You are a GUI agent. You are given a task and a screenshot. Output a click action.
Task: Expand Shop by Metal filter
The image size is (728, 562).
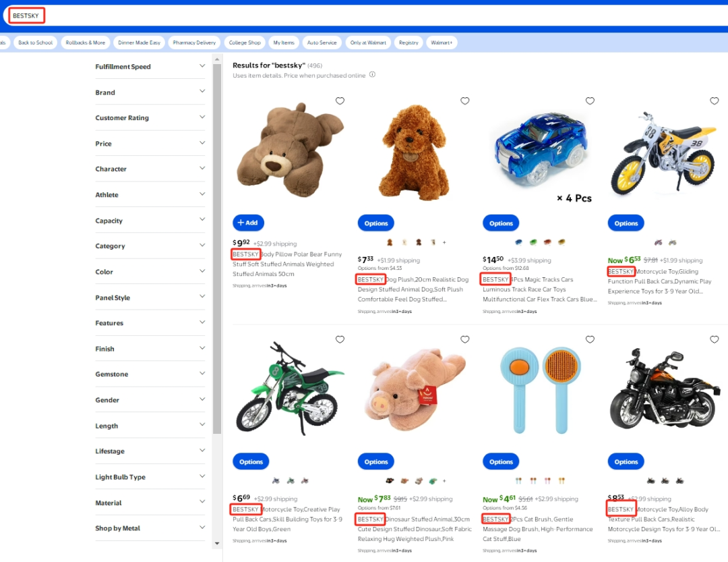[150, 528]
